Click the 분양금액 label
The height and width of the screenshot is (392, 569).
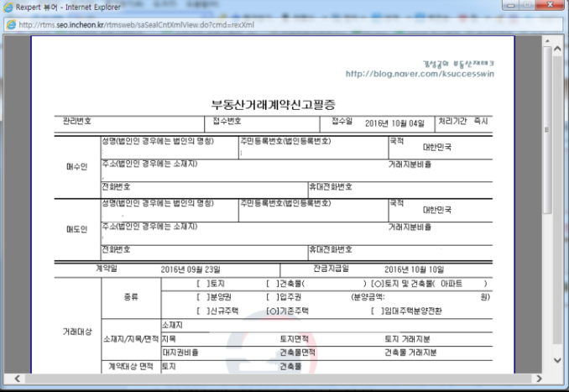click(x=368, y=297)
